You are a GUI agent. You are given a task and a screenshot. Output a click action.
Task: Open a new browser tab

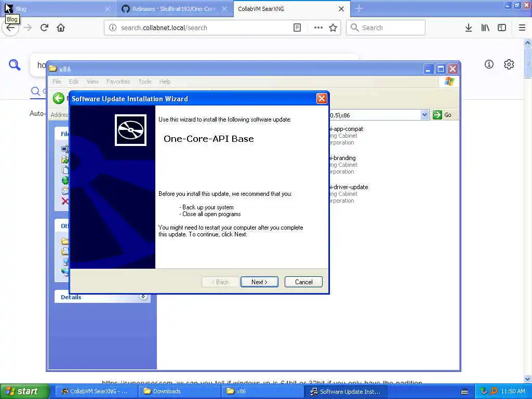[x=359, y=9]
